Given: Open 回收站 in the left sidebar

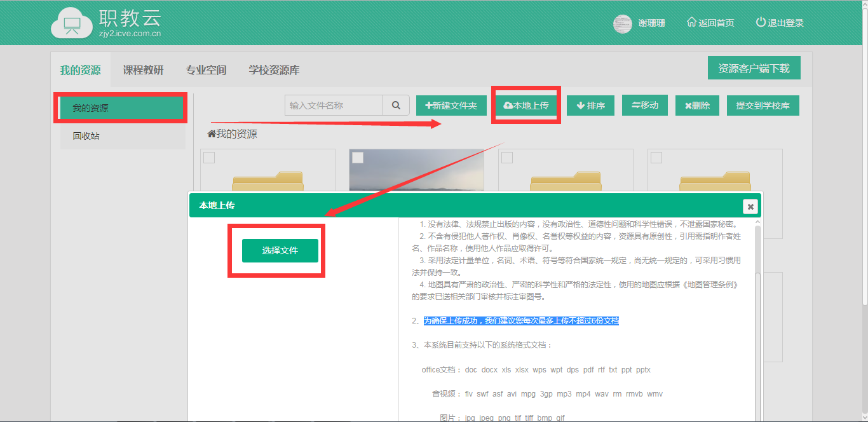Looking at the screenshot, I should click(x=123, y=136).
